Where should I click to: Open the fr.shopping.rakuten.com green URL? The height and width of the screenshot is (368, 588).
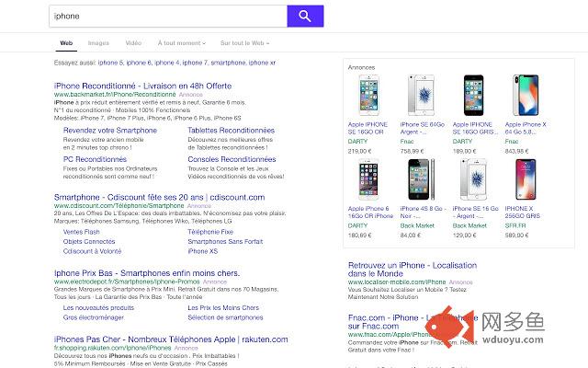112,348
